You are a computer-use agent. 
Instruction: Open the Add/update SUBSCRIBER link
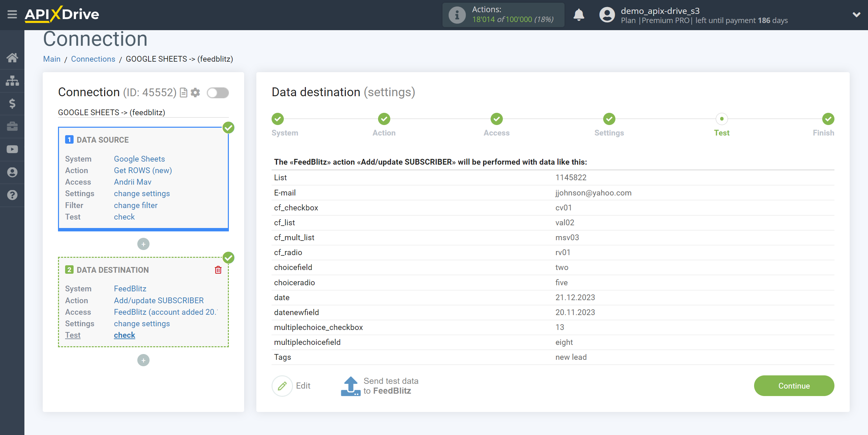[x=159, y=301]
